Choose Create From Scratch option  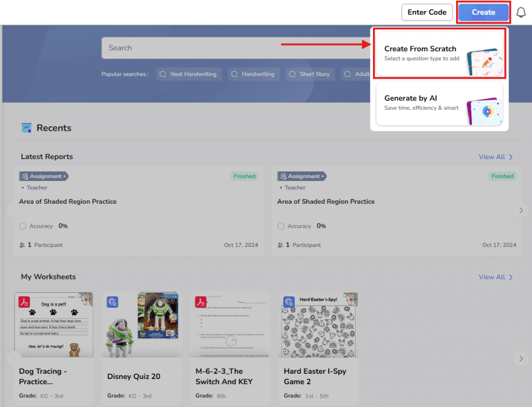[x=440, y=54]
